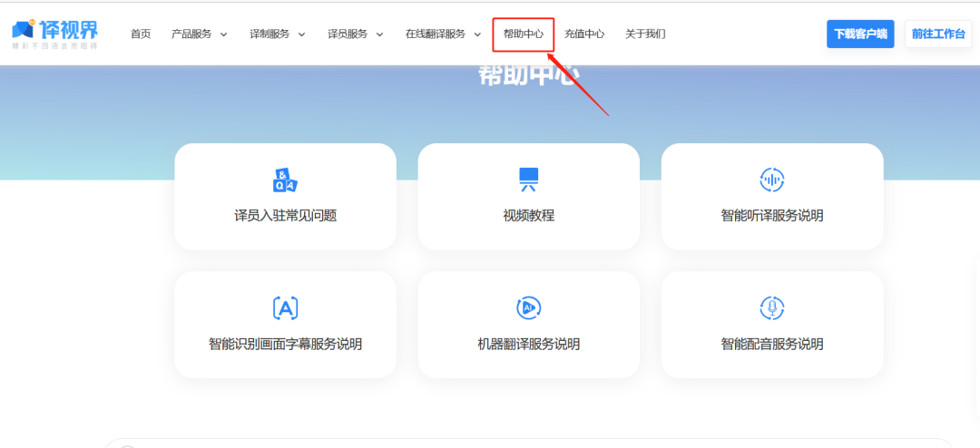This screenshot has height=448, width=980.
Task: Expand the 在线翻译服务 dropdown arrow
Action: click(x=477, y=34)
